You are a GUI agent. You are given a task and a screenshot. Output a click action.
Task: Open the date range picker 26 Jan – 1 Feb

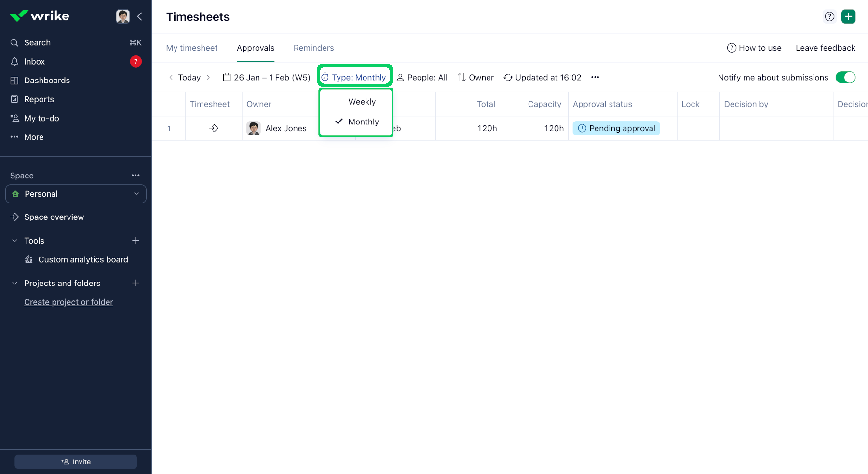(x=266, y=77)
